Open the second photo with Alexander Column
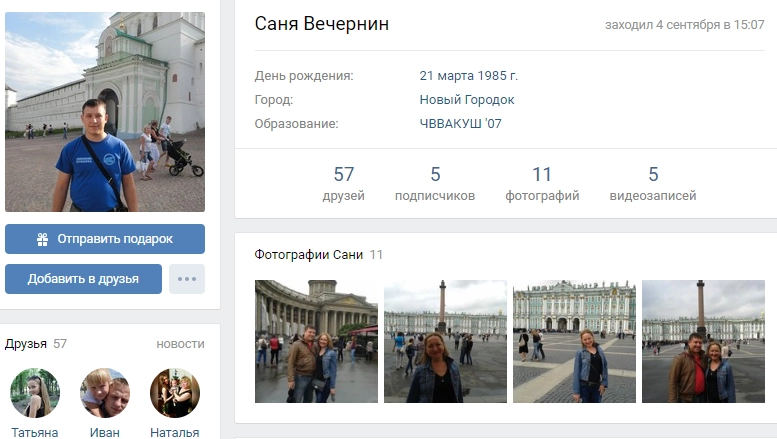The width and height of the screenshot is (777, 439). (445, 341)
